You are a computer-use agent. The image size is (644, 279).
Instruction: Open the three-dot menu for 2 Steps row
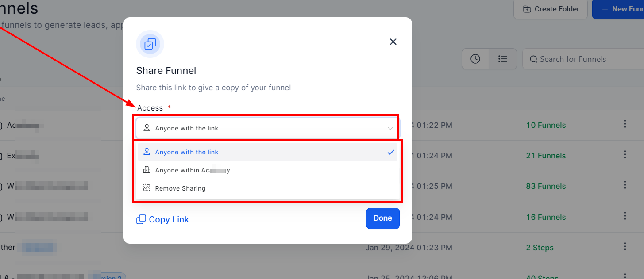pos(625,246)
